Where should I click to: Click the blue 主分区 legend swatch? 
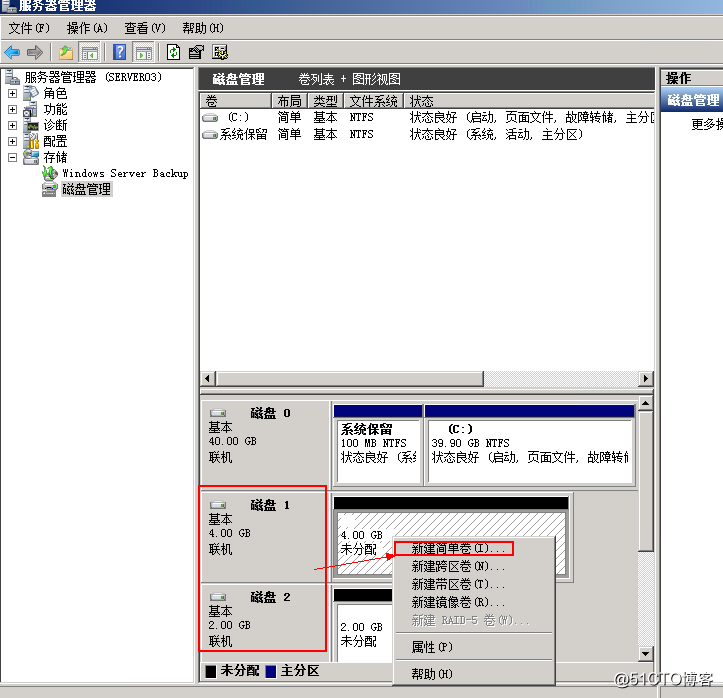click(271, 672)
